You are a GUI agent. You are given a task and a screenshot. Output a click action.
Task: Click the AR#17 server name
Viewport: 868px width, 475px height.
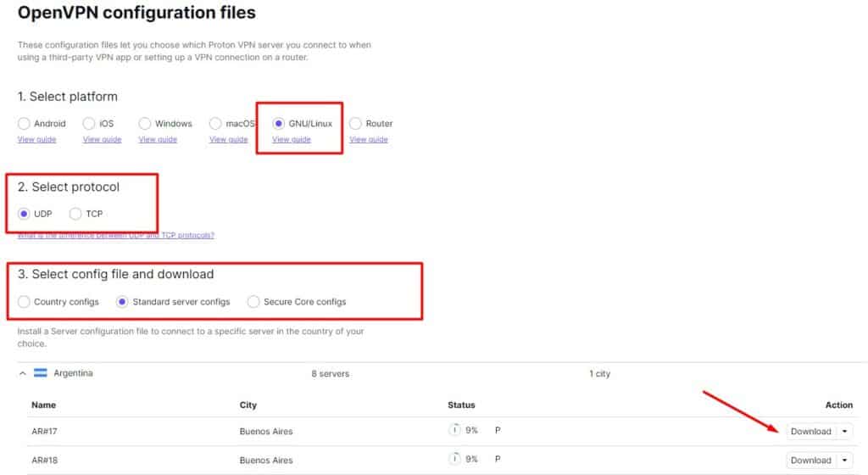44,431
